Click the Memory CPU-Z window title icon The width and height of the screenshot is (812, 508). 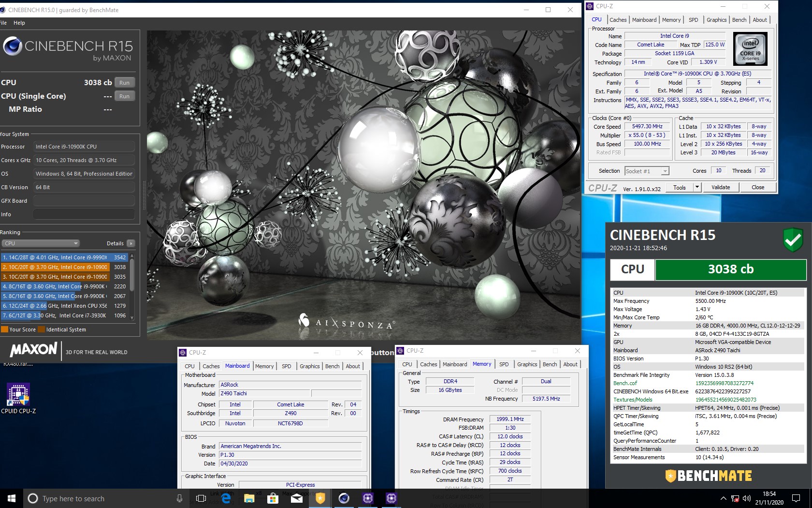(x=400, y=351)
